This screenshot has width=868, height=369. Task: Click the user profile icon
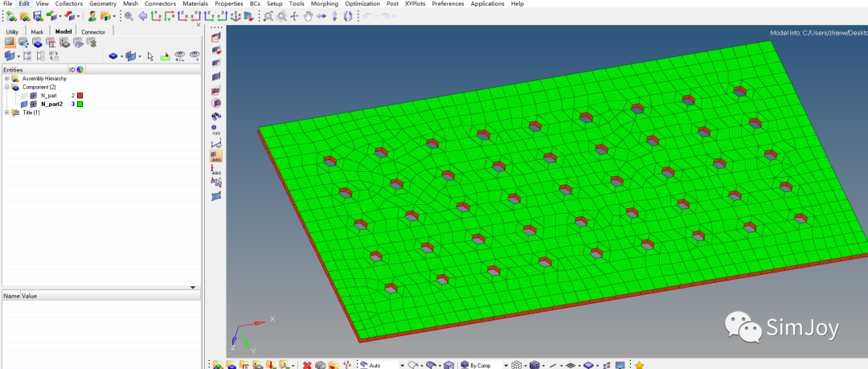[x=92, y=16]
